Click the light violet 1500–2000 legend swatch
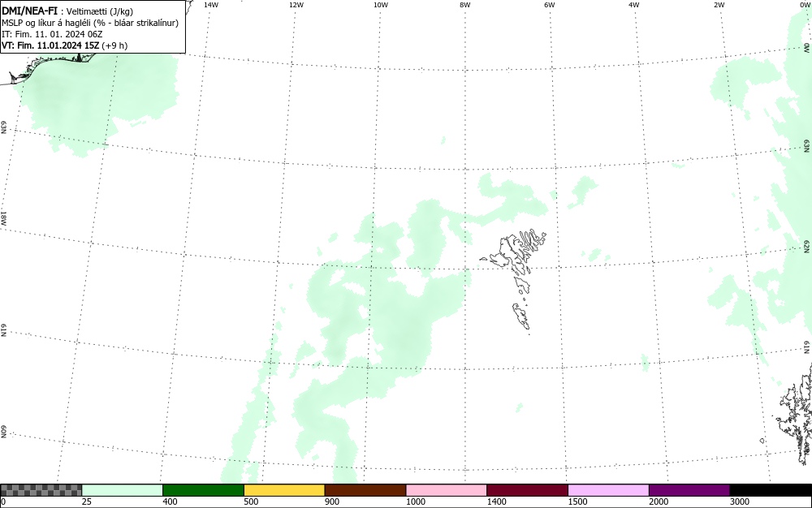Image resolution: width=812 pixels, height=508 pixels. tap(608, 490)
